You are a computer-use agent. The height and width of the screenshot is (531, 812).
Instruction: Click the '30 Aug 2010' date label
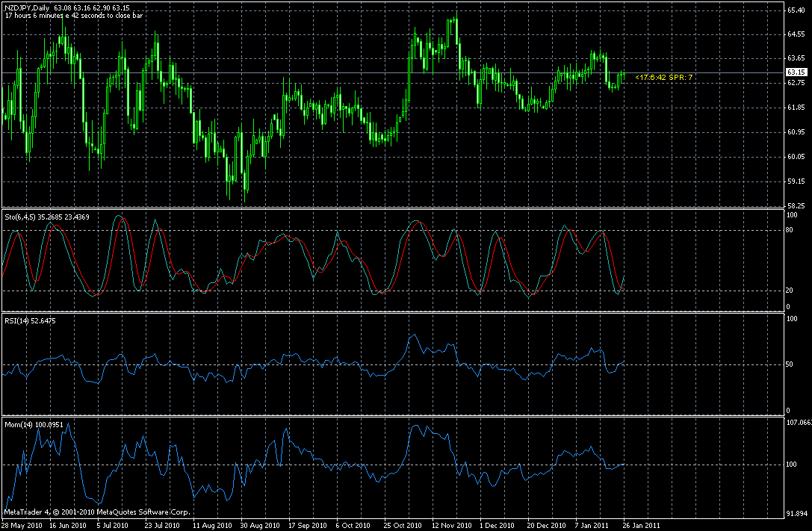pyautogui.click(x=260, y=525)
